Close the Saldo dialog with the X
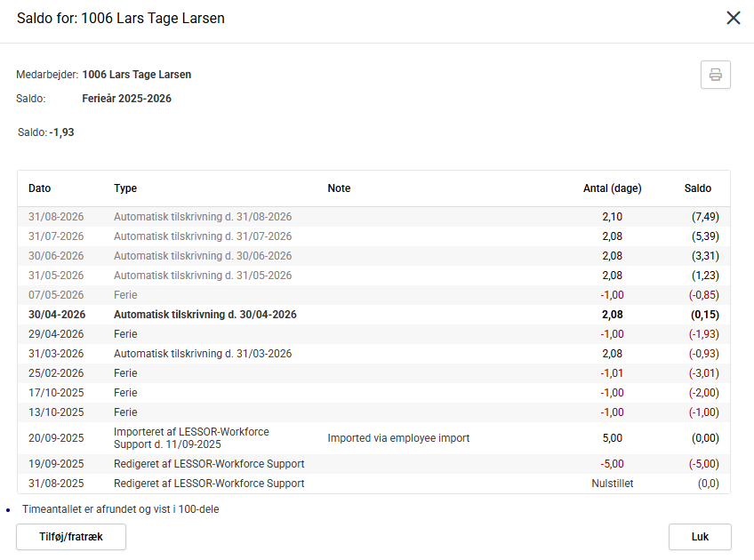The width and height of the screenshot is (754, 560). click(x=733, y=18)
